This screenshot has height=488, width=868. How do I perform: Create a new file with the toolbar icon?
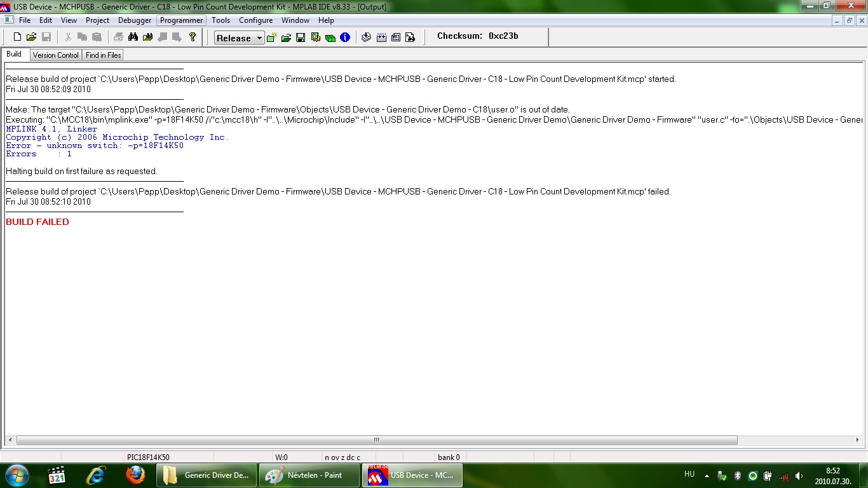point(17,37)
